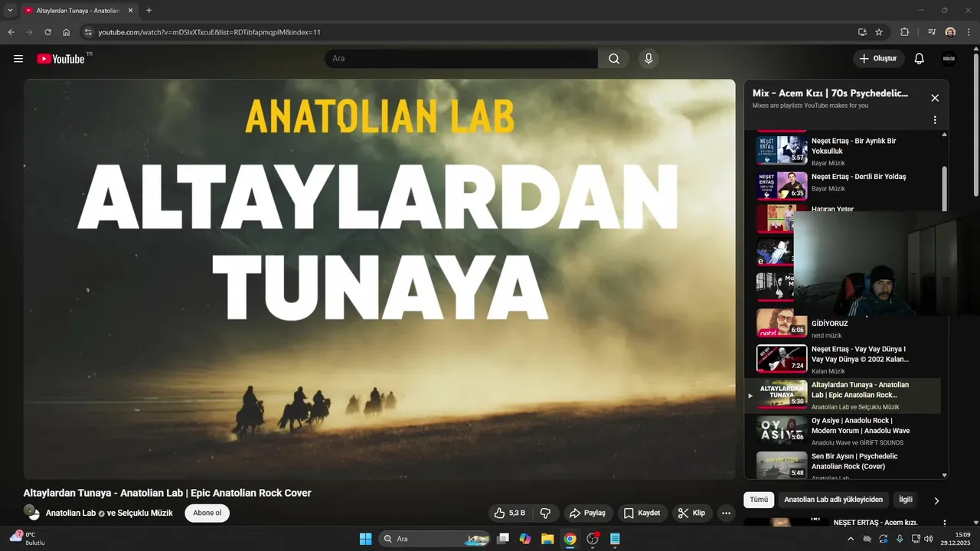Screen dimensions: 980x551
Task: Open the Copilot taskbar icon
Action: point(525,539)
